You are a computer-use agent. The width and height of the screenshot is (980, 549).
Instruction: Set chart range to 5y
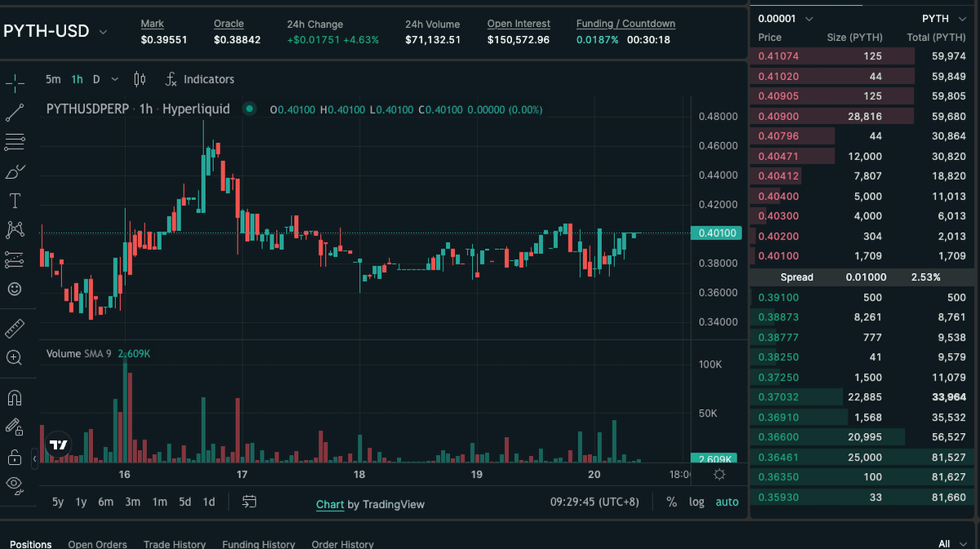(58, 502)
